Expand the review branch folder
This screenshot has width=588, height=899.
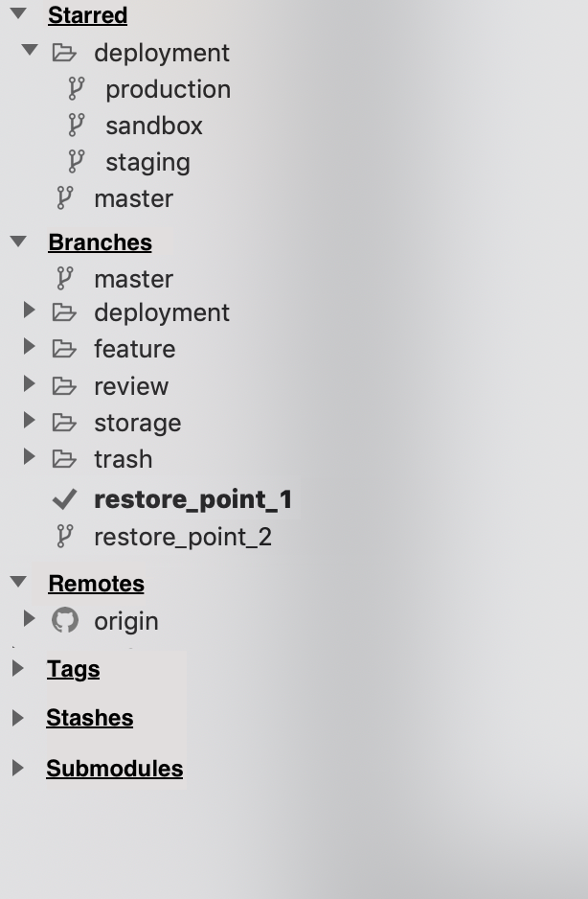point(29,384)
